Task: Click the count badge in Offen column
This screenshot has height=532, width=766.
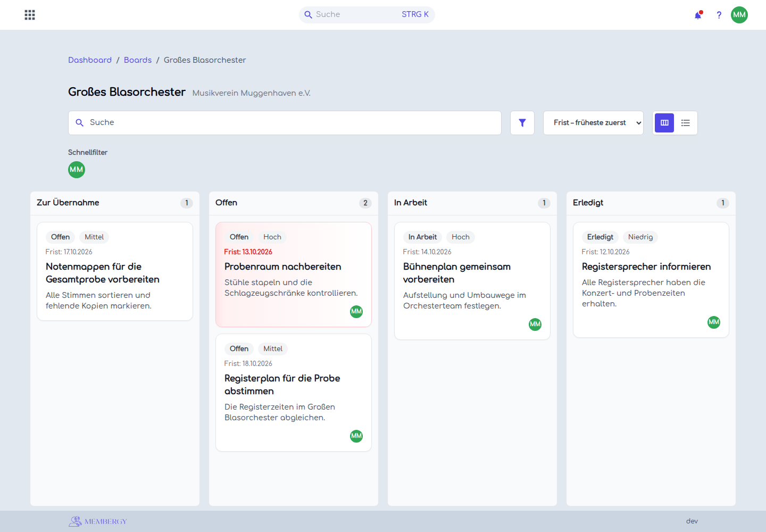Action: [365, 203]
